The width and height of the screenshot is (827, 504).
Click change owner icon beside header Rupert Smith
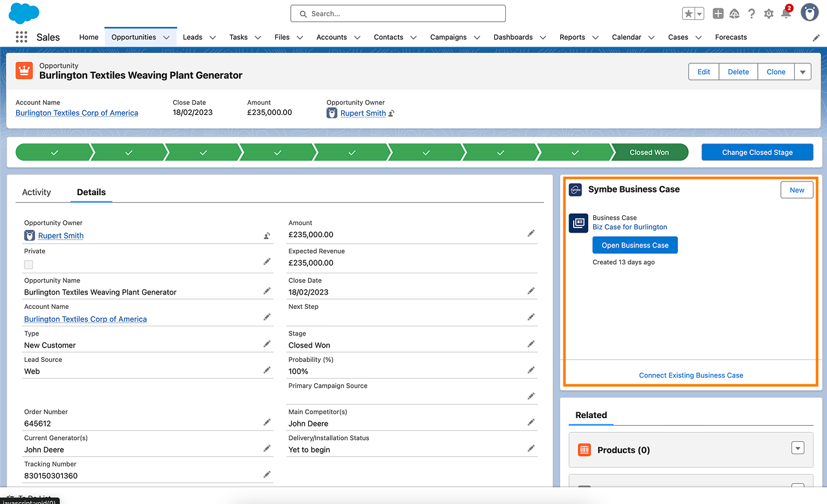point(392,113)
